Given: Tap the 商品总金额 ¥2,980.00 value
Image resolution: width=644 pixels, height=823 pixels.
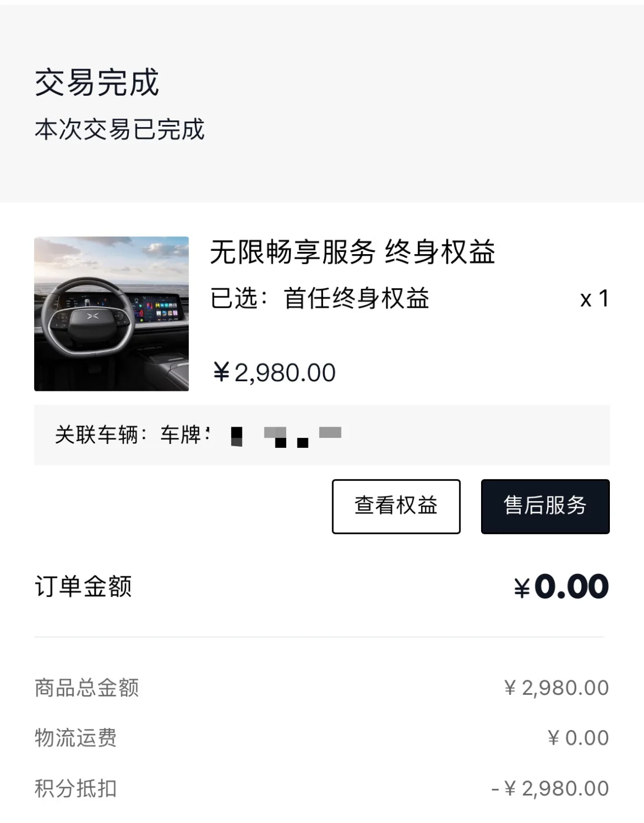Looking at the screenshot, I should pyautogui.click(x=556, y=688).
